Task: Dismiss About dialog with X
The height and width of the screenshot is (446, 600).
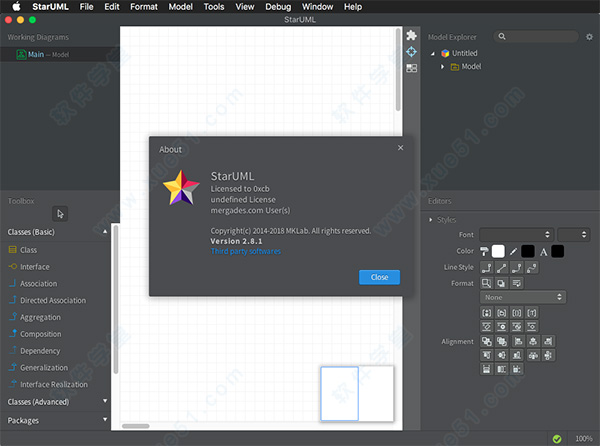Action: [x=400, y=148]
